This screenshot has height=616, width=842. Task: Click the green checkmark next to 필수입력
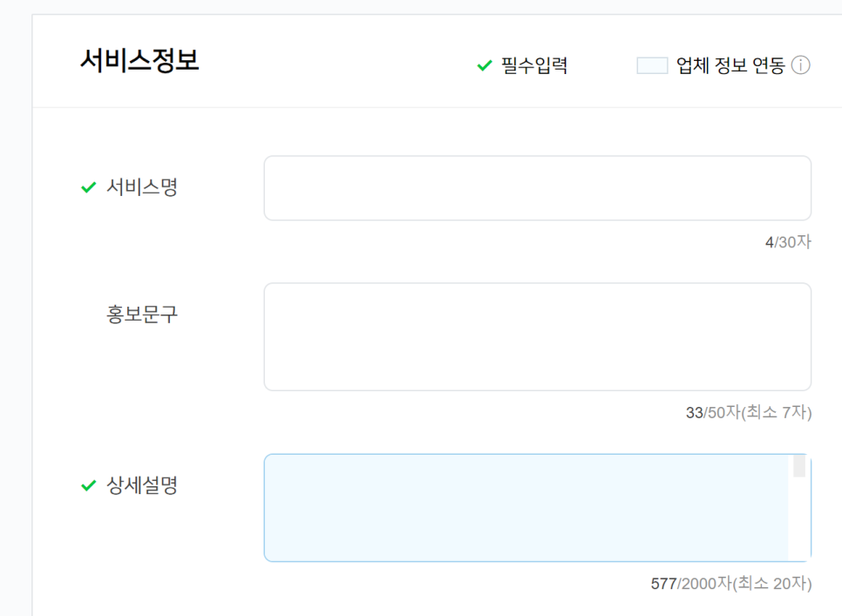(485, 65)
